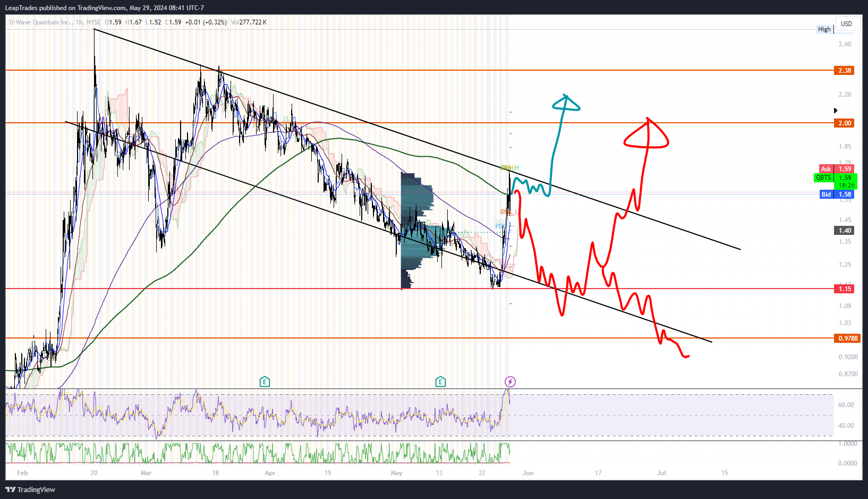Click the C1.59 close value in legend
868x499 pixels.
click(173, 22)
